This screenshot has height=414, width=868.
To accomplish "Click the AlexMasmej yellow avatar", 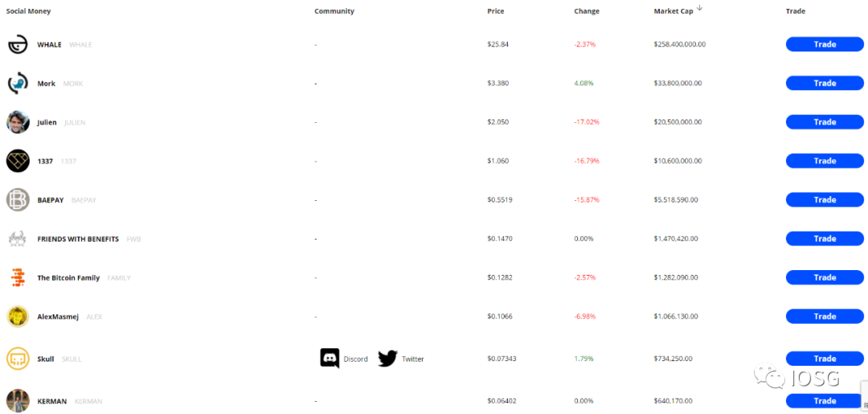I will tap(18, 316).
